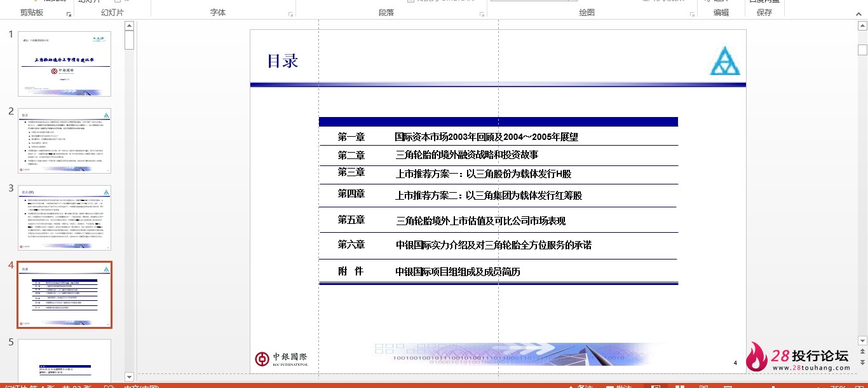Click the 中银国际 logo on the slide
The width and height of the screenshot is (868, 388).
(x=281, y=359)
